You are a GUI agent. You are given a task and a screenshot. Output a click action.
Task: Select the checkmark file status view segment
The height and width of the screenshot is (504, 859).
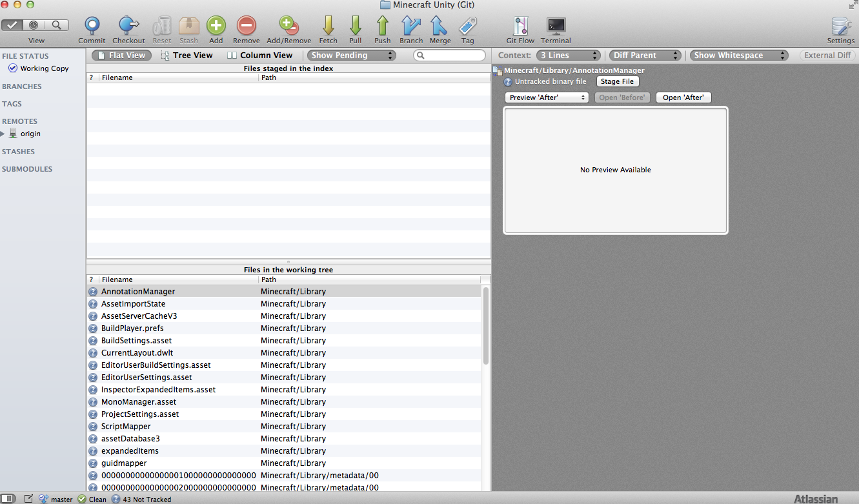[x=13, y=25]
